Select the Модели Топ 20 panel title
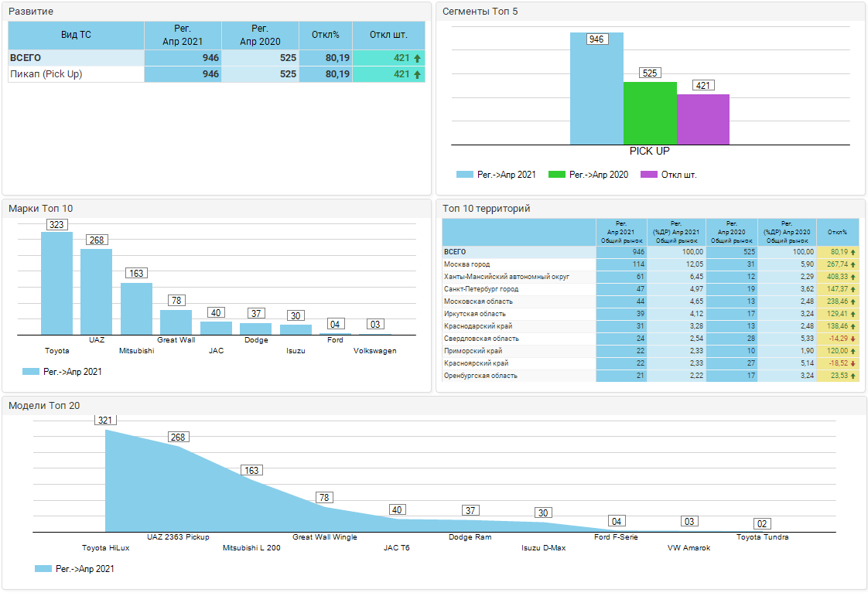This screenshot has height=613, width=868. click(x=44, y=406)
